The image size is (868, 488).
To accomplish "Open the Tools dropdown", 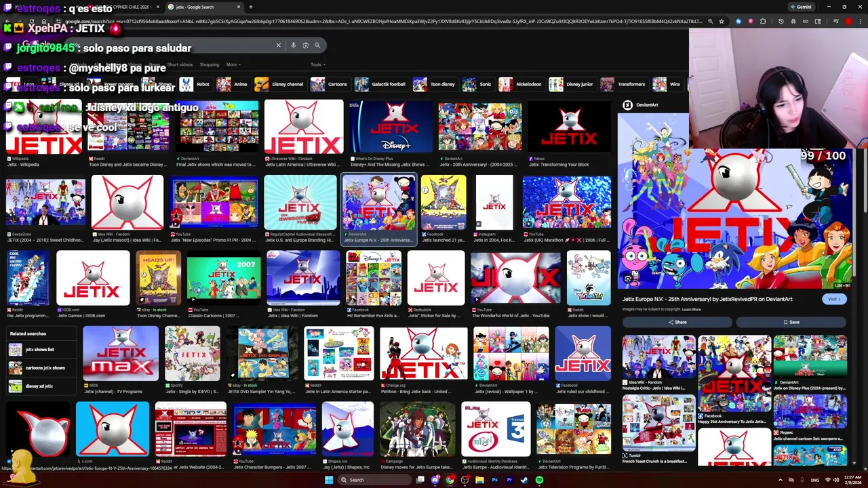I will tap(317, 65).
